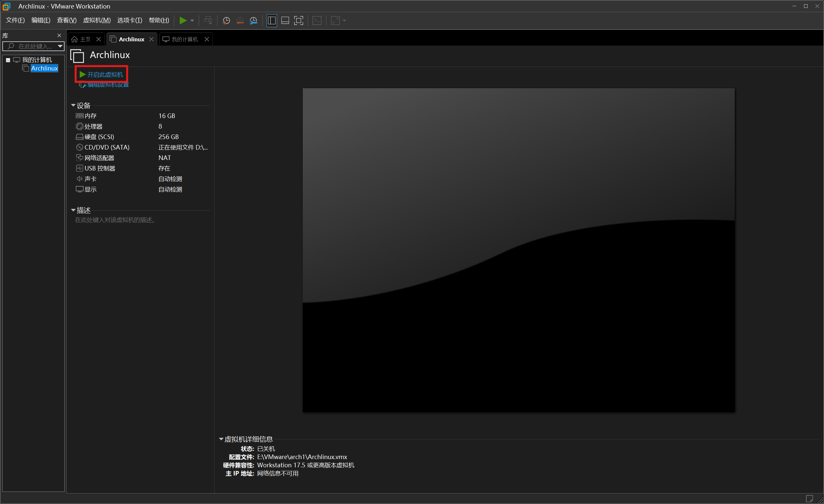Click the memory chip icon beside 内存
This screenshot has width=824, height=504.
pyautogui.click(x=80, y=116)
